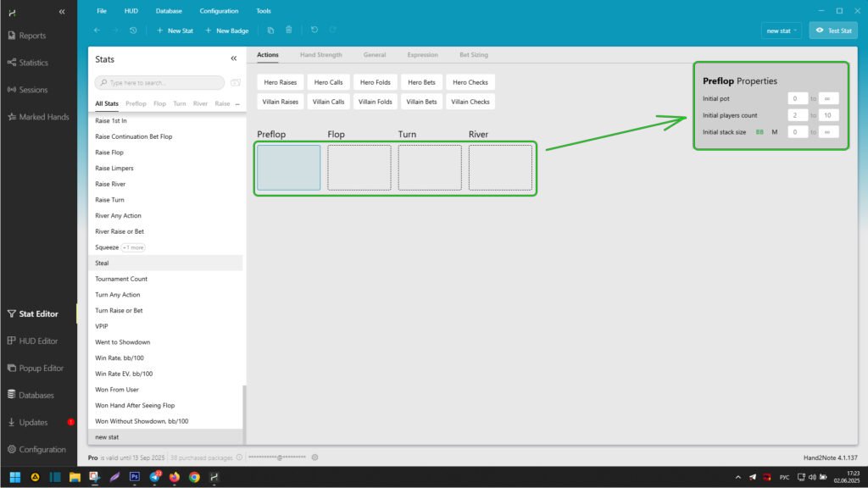
Task: Switch to the Hand Strength tab
Action: pos(321,55)
